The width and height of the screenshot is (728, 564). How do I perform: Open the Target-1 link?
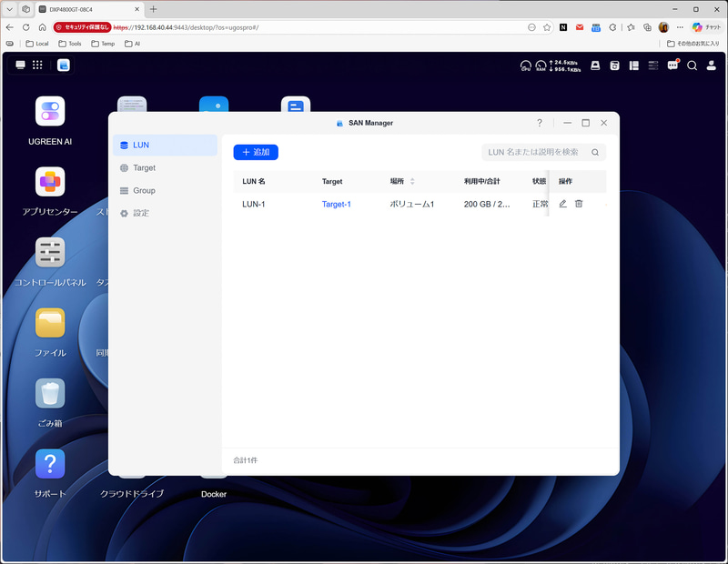tap(336, 205)
